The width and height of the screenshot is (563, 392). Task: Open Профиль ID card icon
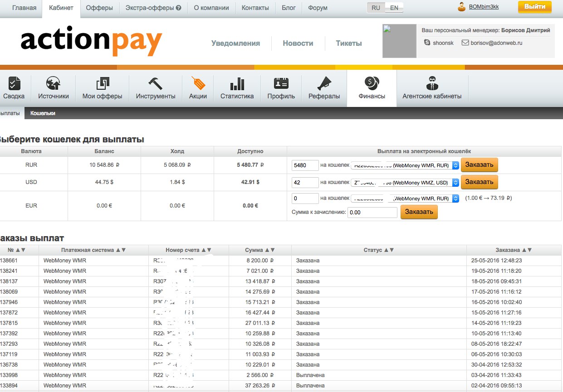[281, 84]
